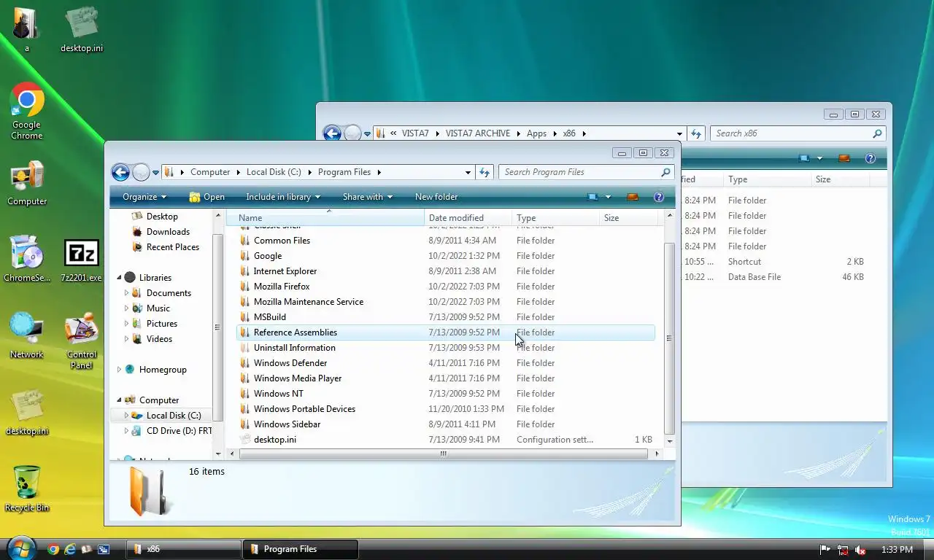Select the ChromeSetup installer desktop icon

[27, 259]
